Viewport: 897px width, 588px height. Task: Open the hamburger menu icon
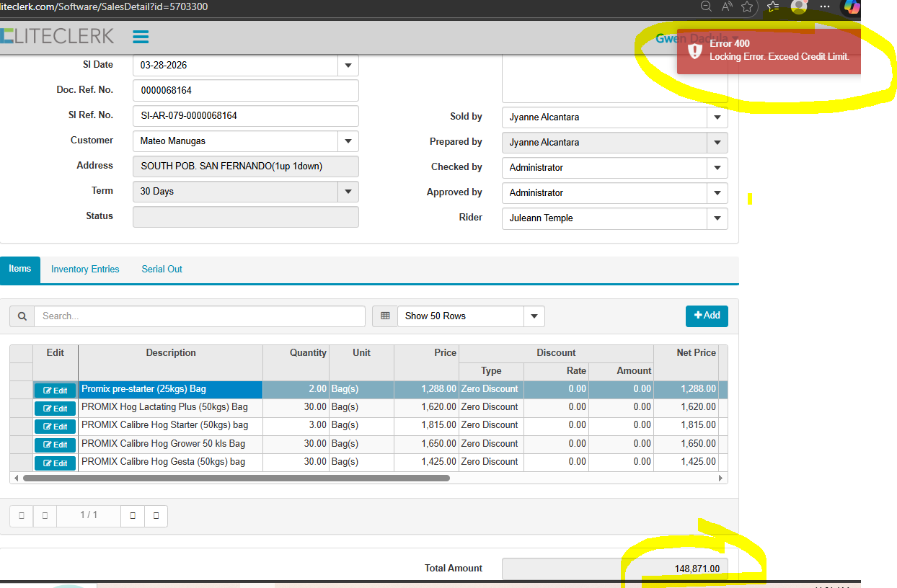(141, 37)
